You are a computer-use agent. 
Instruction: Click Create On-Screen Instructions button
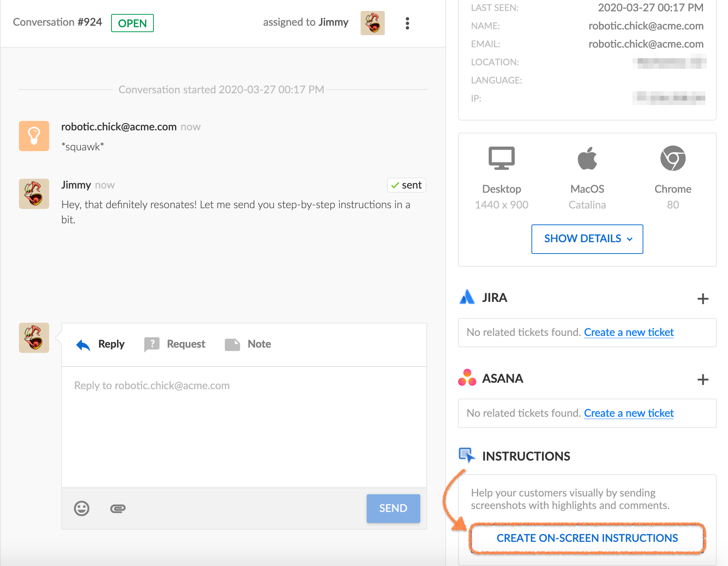[587, 538]
